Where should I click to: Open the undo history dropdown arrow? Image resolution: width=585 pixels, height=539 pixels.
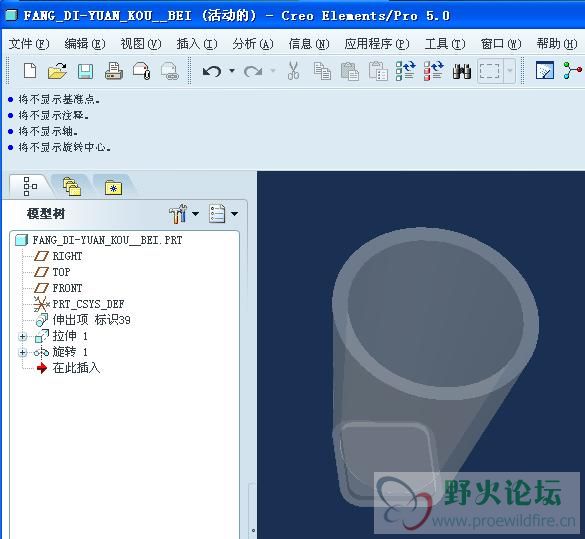tap(232, 70)
